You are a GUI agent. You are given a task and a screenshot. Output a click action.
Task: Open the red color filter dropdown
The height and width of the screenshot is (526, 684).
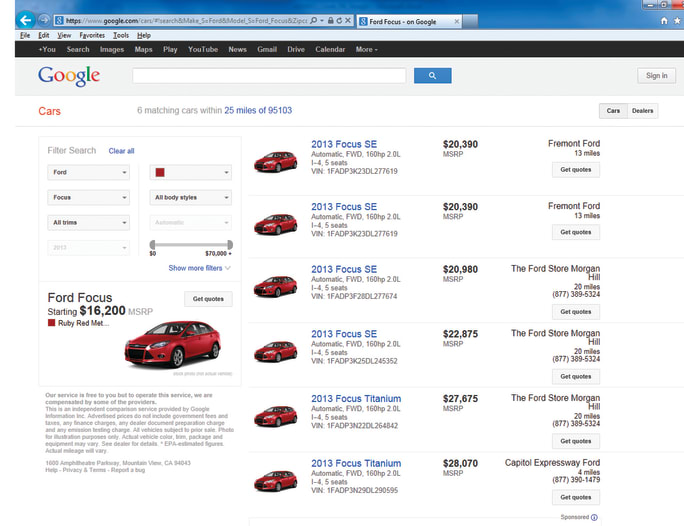[x=190, y=172]
